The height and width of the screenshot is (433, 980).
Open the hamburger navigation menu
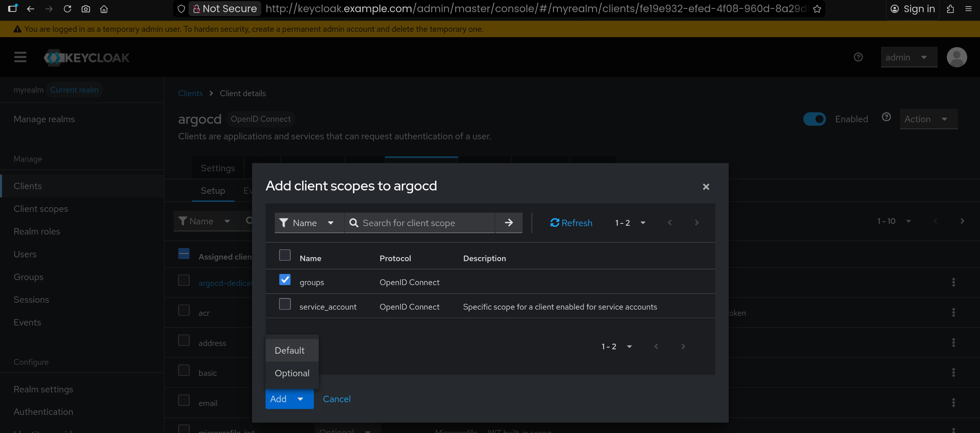(20, 57)
